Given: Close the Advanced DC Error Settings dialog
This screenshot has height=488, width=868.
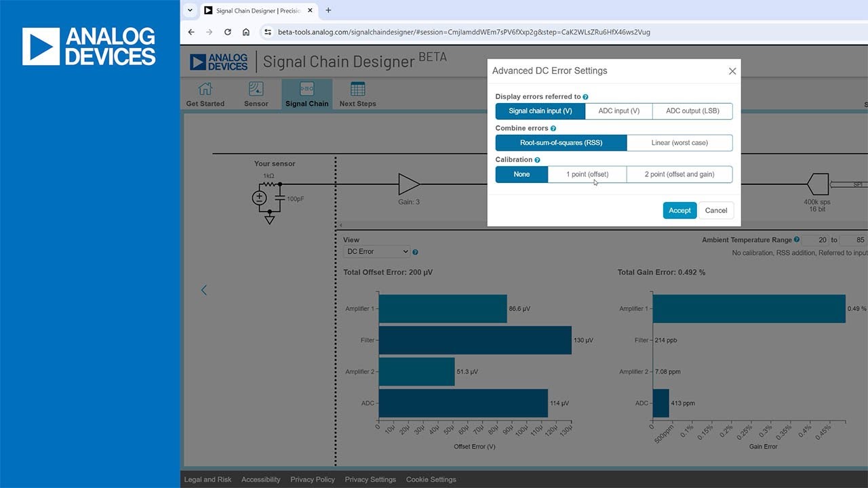Looking at the screenshot, I should coord(732,71).
